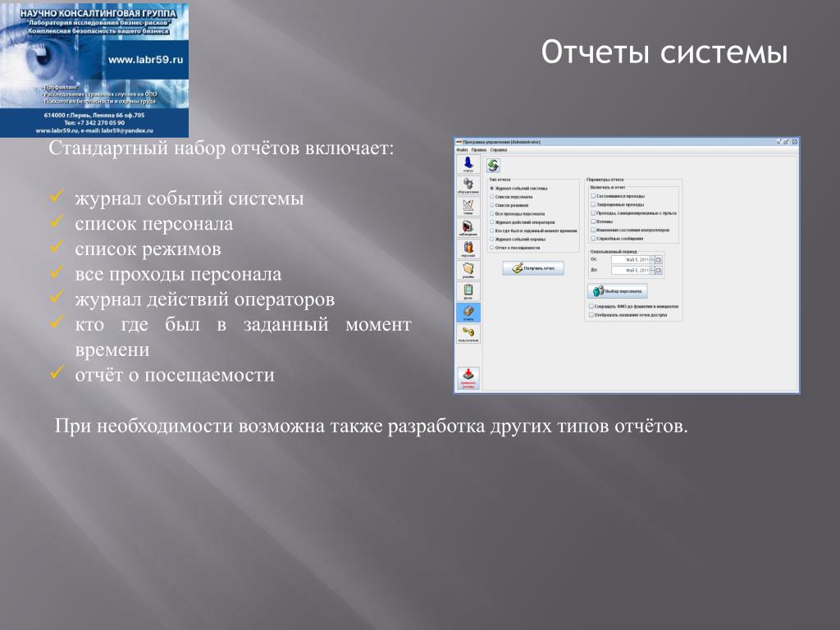840x630 pixels.
Task: Open the Оборудование sidebar section
Action: pyautogui.click(x=468, y=186)
